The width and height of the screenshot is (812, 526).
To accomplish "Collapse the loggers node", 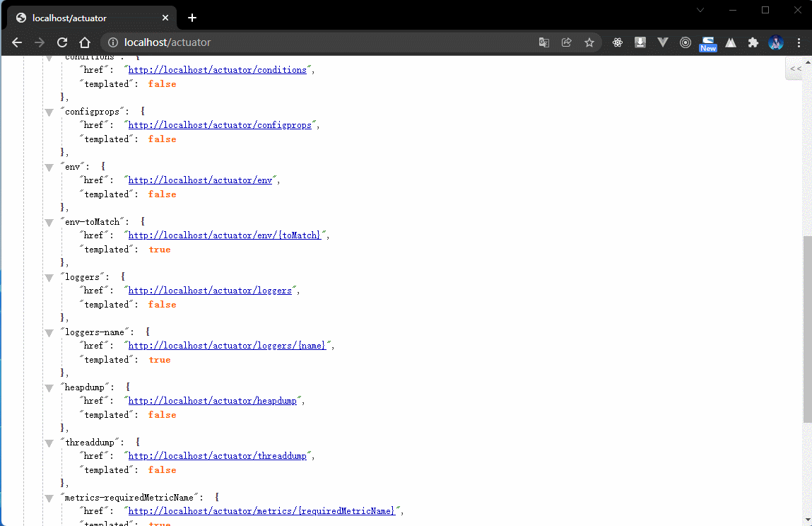I will (x=49, y=278).
